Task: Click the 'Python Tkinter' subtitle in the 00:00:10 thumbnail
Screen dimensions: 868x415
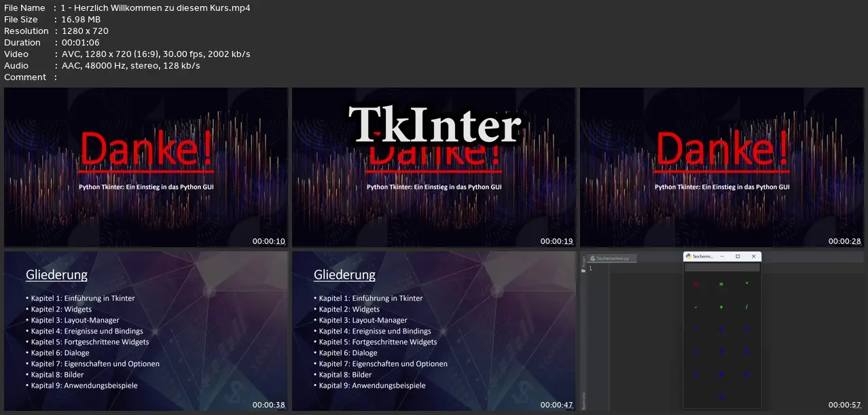Action: coord(146,187)
